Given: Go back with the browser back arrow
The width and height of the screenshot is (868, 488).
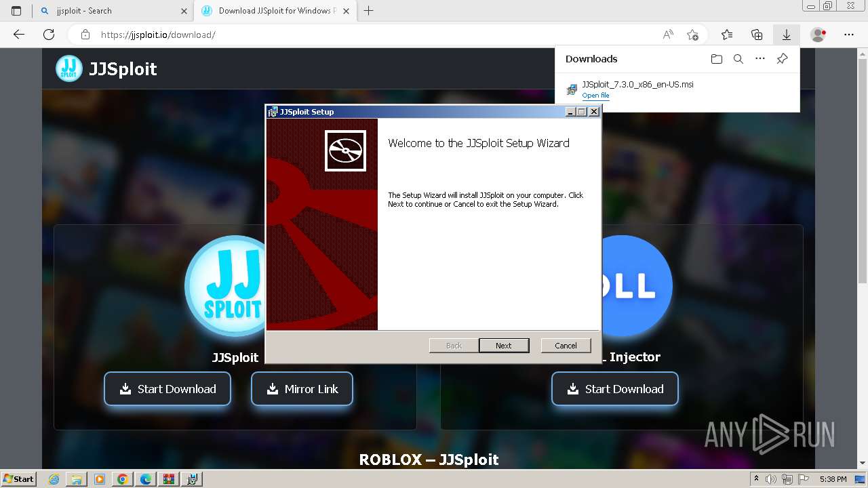Looking at the screenshot, I should coord(19,35).
